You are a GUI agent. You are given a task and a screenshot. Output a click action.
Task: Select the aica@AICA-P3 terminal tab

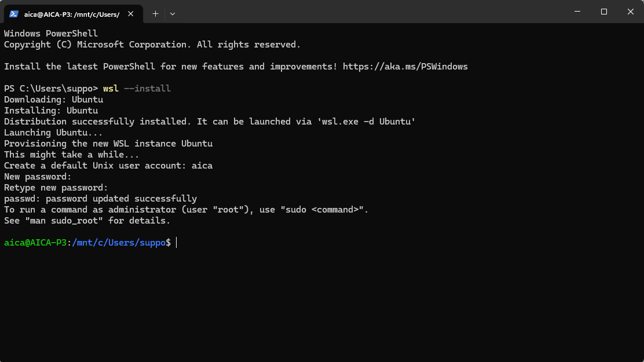click(71, 14)
